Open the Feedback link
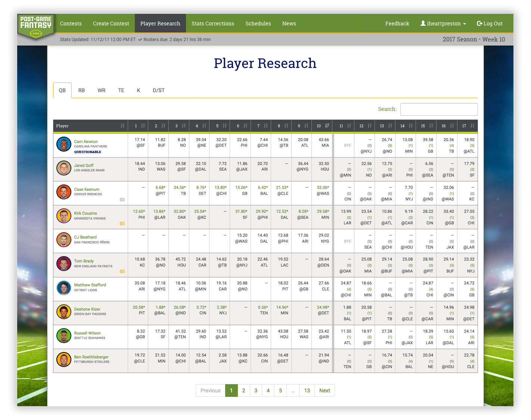Image resolution: width=531 pixels, height=420 pixels. coord(397,24)
